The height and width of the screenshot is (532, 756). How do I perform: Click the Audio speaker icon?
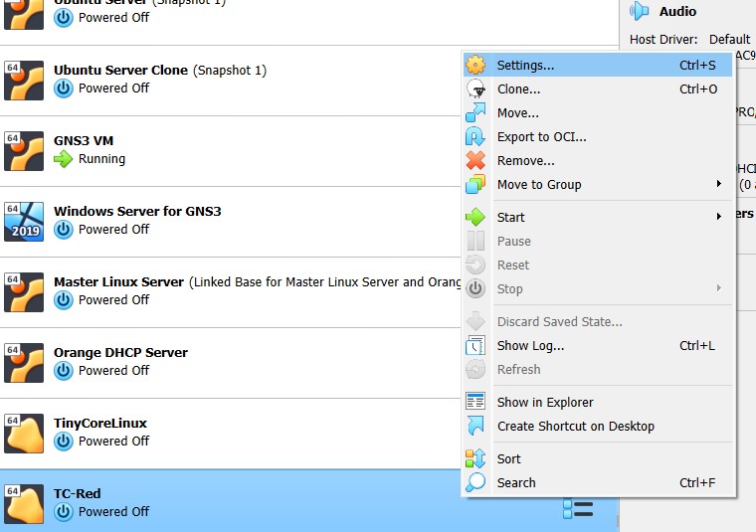coord(640,11)
